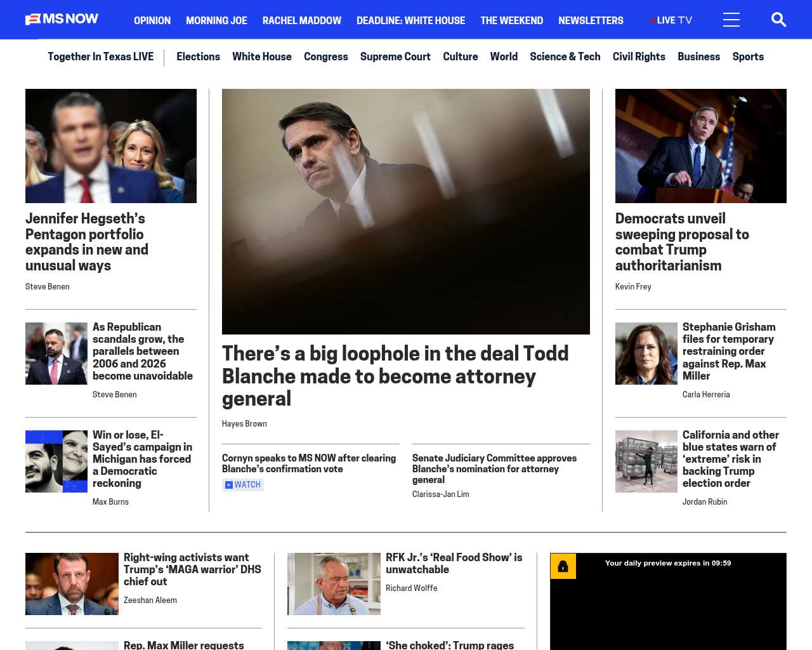
Task: Read Republican scandals 2006 and 2026 story
Action: point(143,351)
